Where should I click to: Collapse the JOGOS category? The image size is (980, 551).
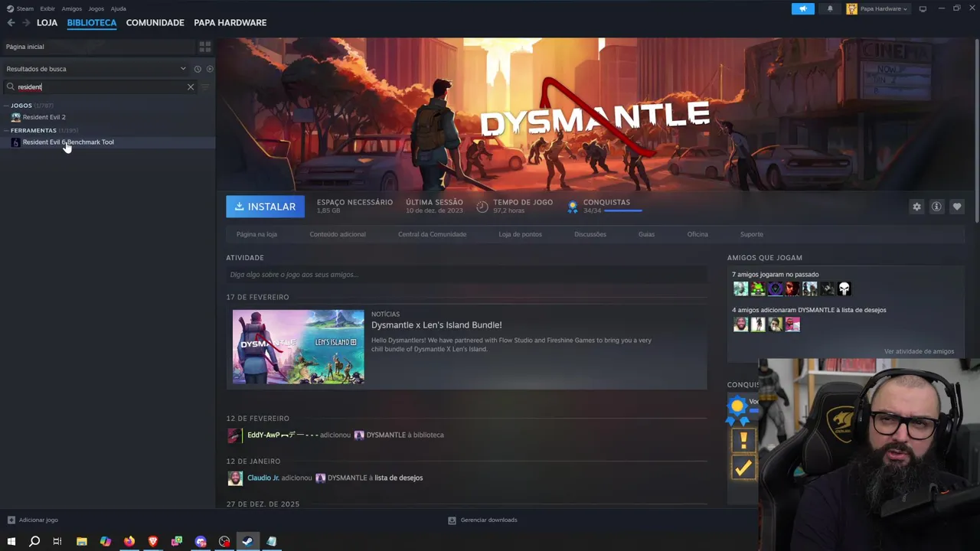(x=21, y=106)
